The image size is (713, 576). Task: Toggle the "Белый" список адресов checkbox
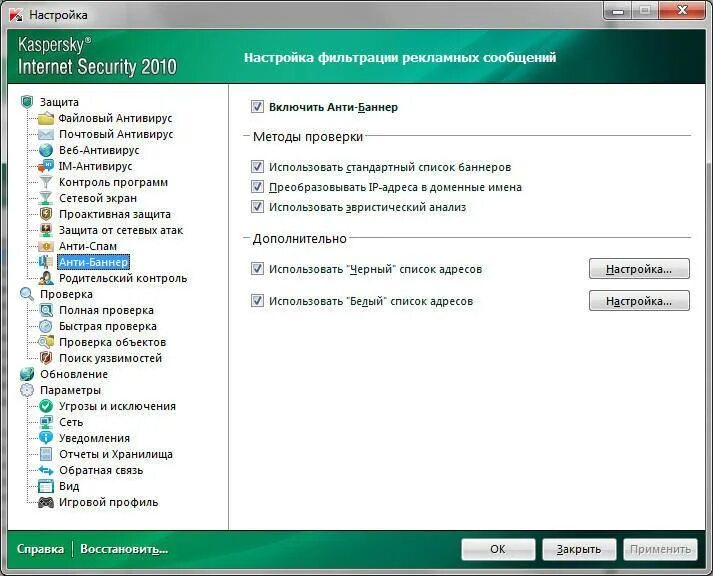257,301
